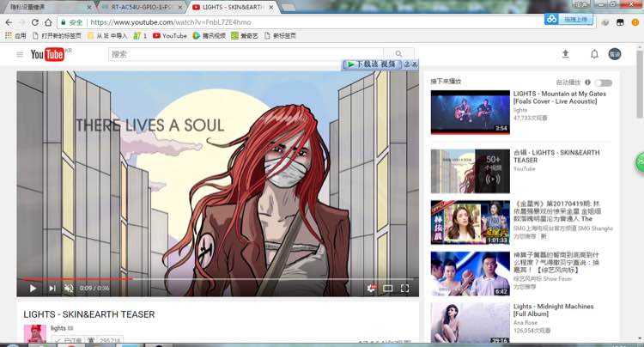
Task: Switch to the first browser tab
Action: point(46,7)
